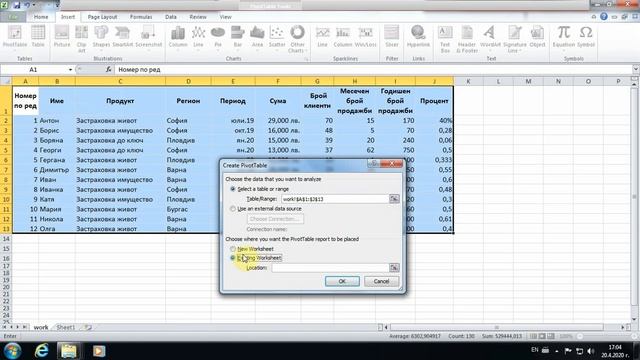Click in the Location input field

330,268
